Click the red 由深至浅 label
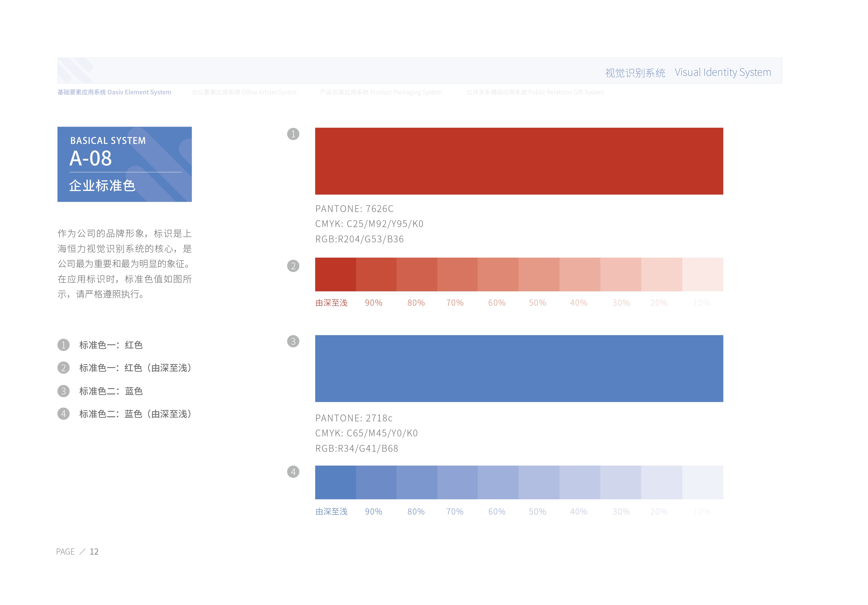The height and width of the screenshot is (605, 868). pos(331,303)
